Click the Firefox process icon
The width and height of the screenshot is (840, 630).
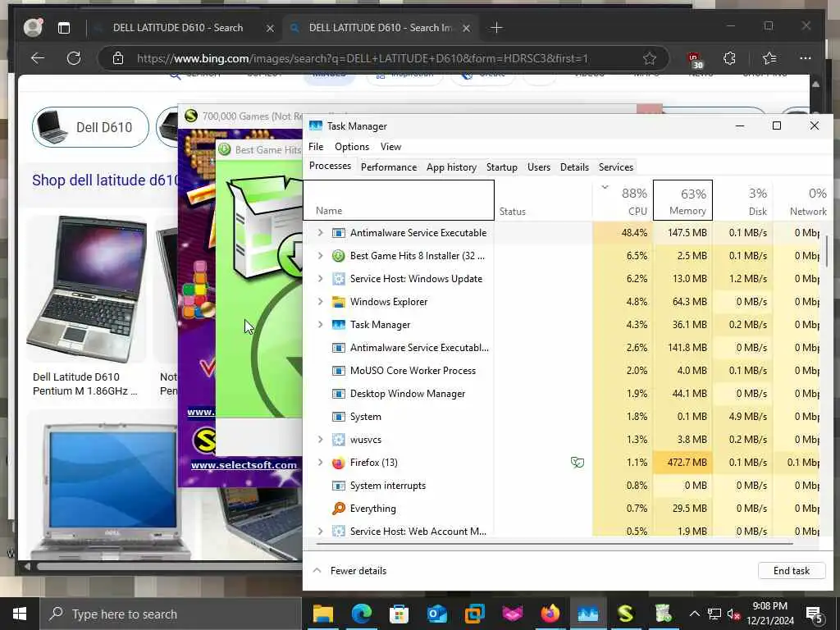pyautogui.click(x=338, y=463)
